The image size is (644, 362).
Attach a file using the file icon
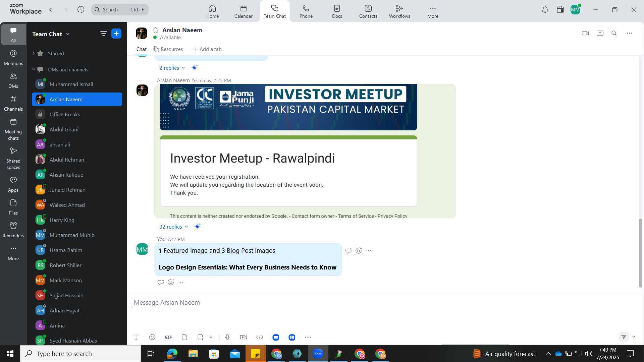click(184, 337)
